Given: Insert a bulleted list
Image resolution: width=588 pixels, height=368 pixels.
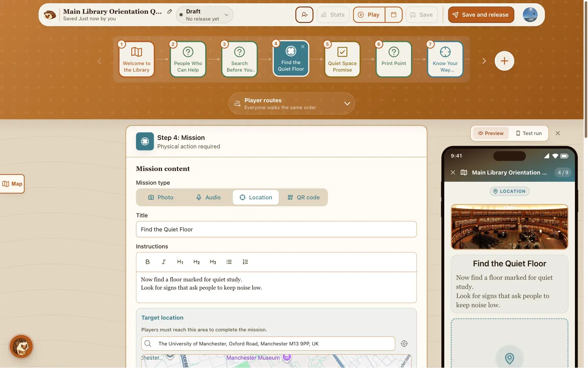Looking at the screenshot, I should click(229, 262).
